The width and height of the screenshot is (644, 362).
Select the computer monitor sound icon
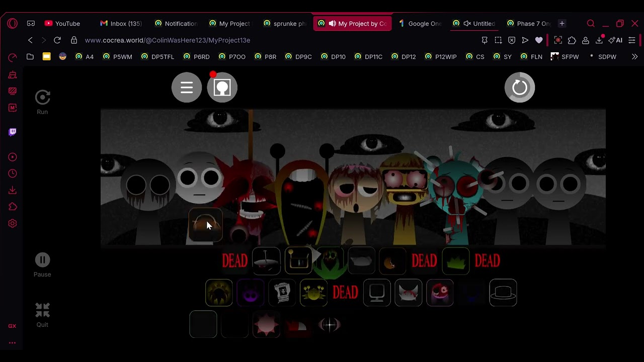tap(377, 293)
